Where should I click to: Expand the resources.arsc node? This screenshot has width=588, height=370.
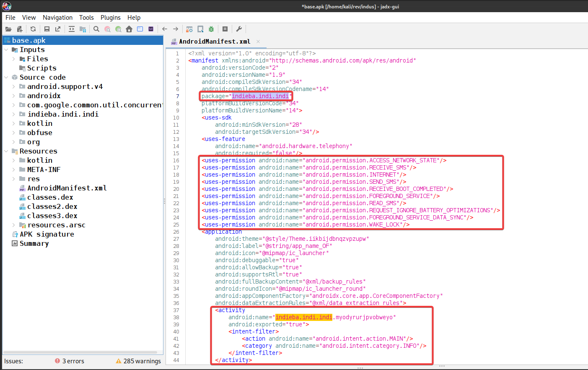point(13,225)
